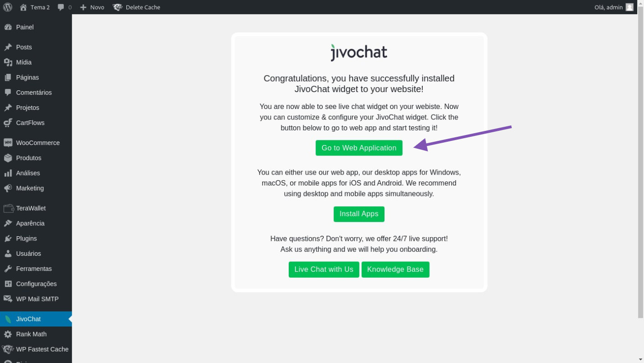Click the Páginas pages icon

pyautogui.click(x=8, y=78)
